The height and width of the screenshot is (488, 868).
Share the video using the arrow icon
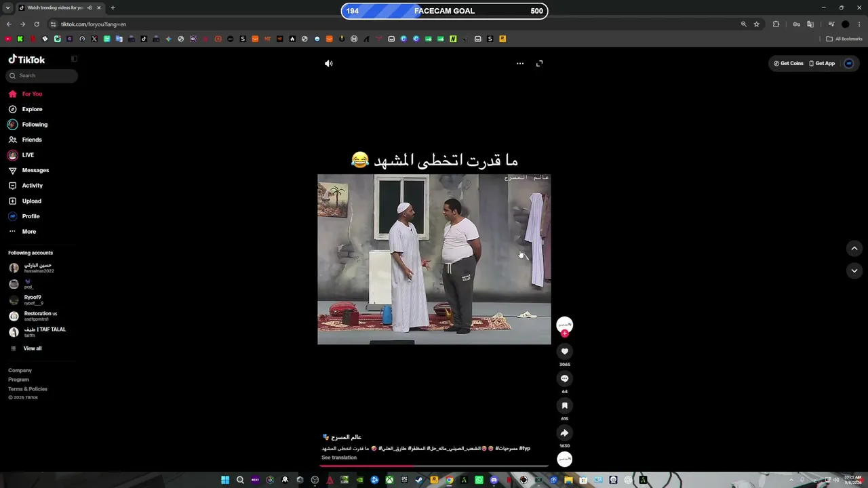564,432
